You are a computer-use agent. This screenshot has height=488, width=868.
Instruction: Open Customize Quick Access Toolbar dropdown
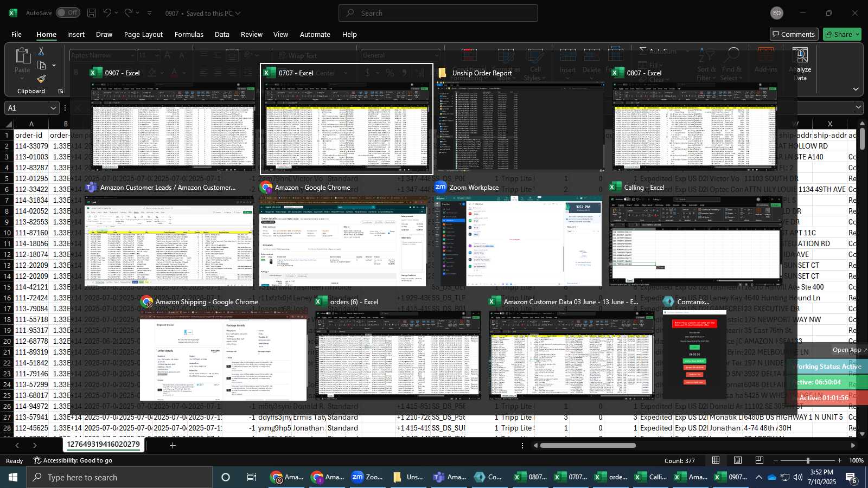pyautogui.click(x=149, y=13)
